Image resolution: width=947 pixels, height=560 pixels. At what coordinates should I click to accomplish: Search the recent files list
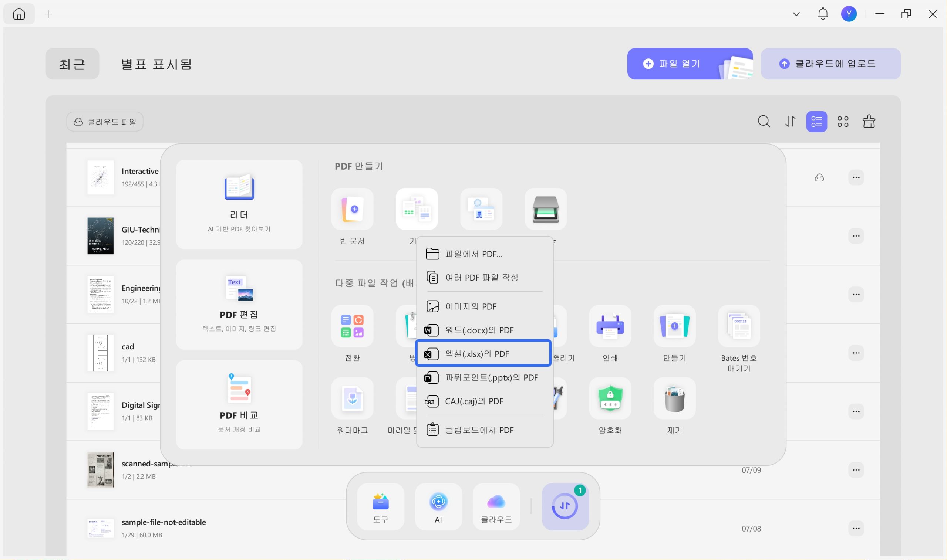pos(764,122)
